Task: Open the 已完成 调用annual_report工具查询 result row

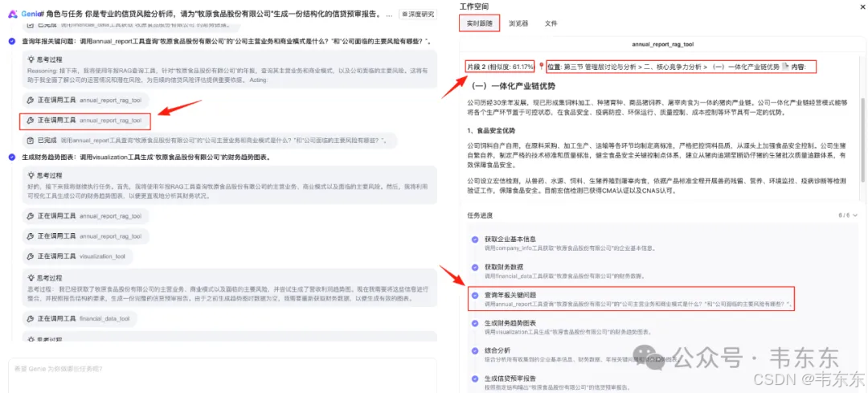Action: (210, 141)
